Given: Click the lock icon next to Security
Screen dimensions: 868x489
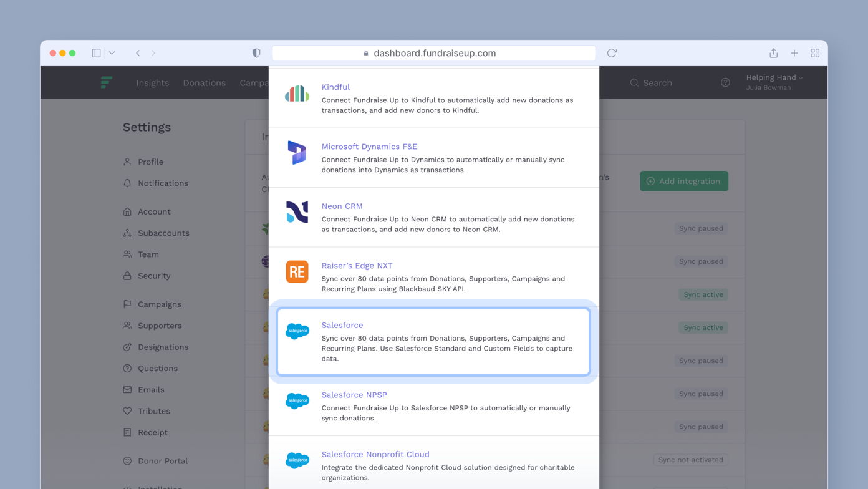Looking at the screenshot, I should [x=127, y=276].
